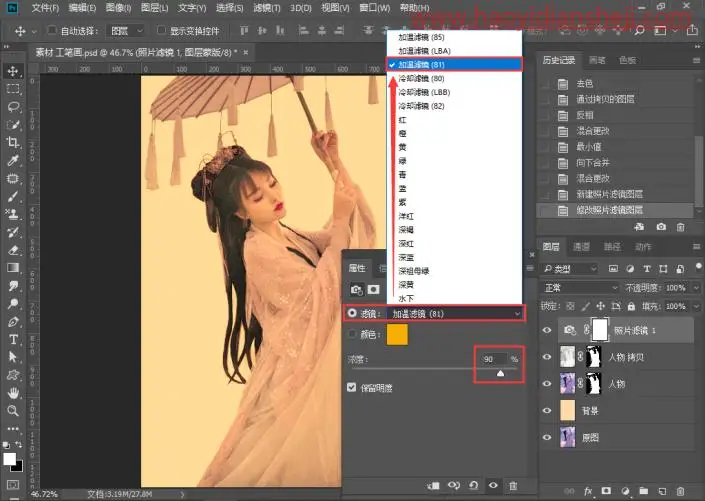The width and height of the screenshot is (705, 501).
Task: Click the search magnifier icon in options bar
Action: (x=639, y=31)
